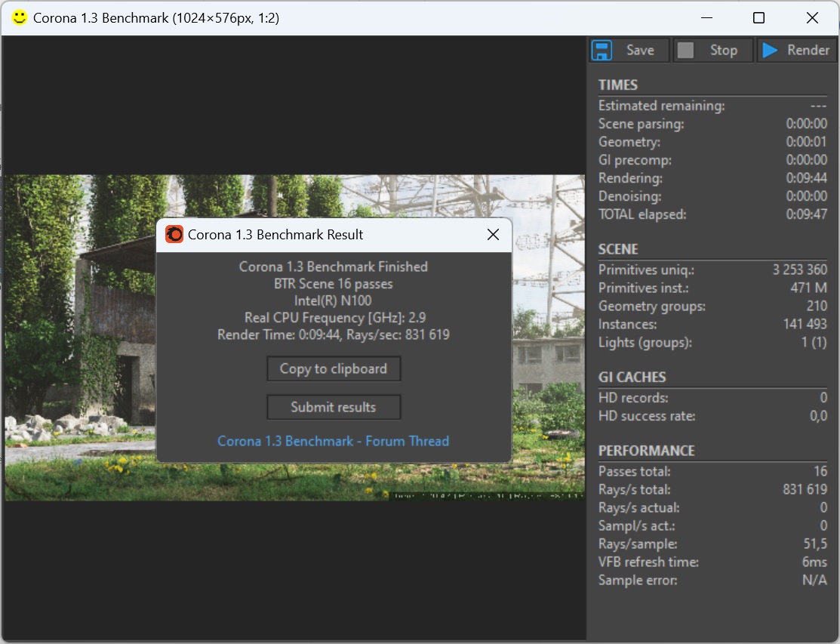This screenshot has width=840, height=644.
Task: Click the Estimated remaining label
Action: [x=662, y=106]
